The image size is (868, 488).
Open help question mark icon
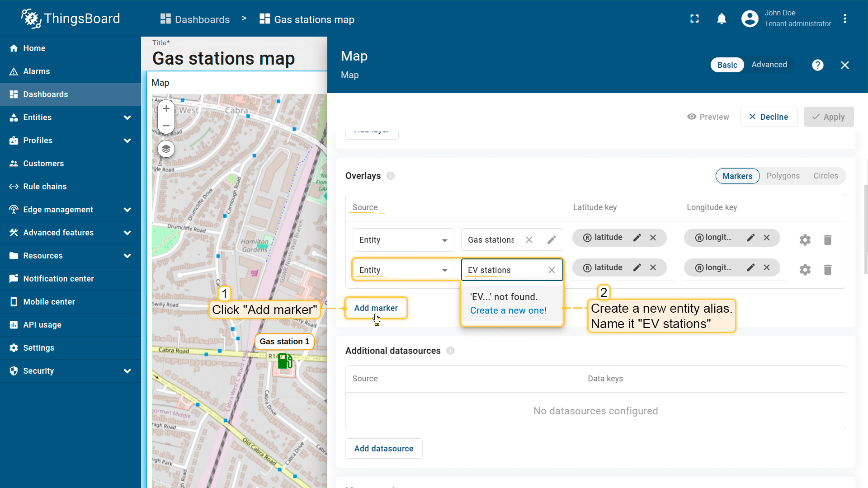click(817, 65)
